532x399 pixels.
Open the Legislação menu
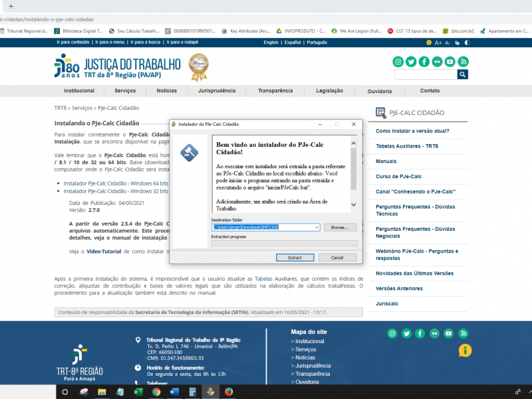click(x=329, y=90)
